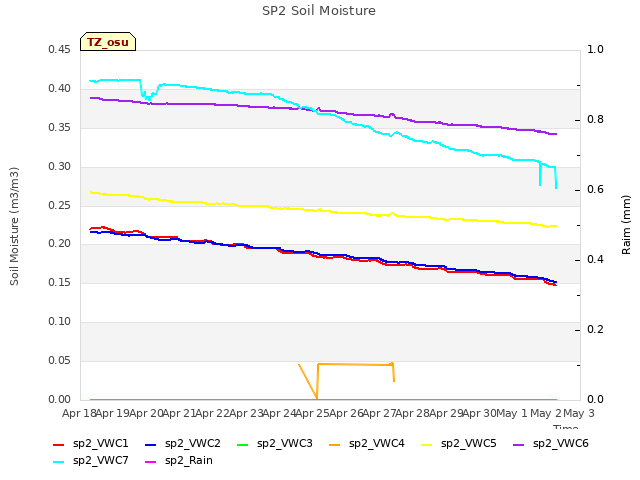Click the yellow sp2_VWC5 legend swatch
This screenshot has width=640, height=480.
pos(427,445)
